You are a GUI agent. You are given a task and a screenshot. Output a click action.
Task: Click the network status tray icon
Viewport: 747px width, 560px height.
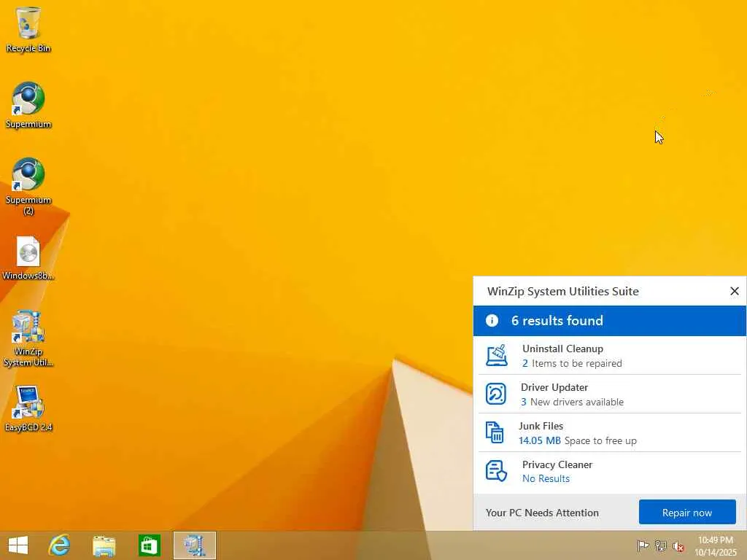(660, 545)
